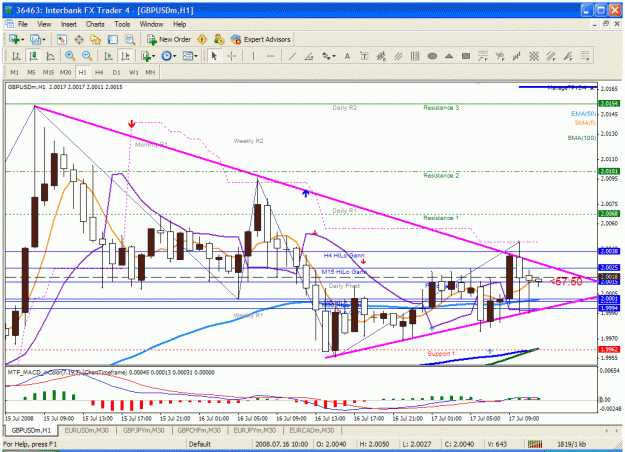Select the arrow cursor tool
The width and height of the screenshot is (625, 452).
pyautogui.click(x=214, y=56)
